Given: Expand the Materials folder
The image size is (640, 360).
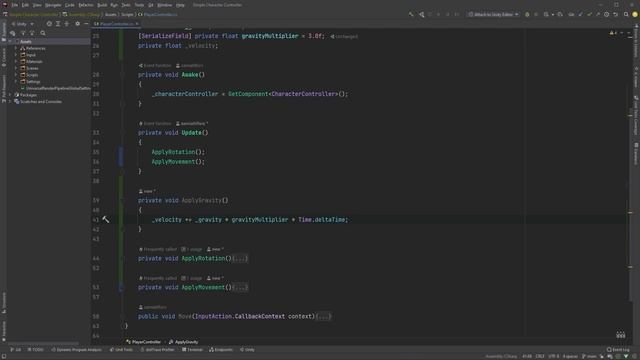Looking at the screenshot, I should [x=16, y=62].
